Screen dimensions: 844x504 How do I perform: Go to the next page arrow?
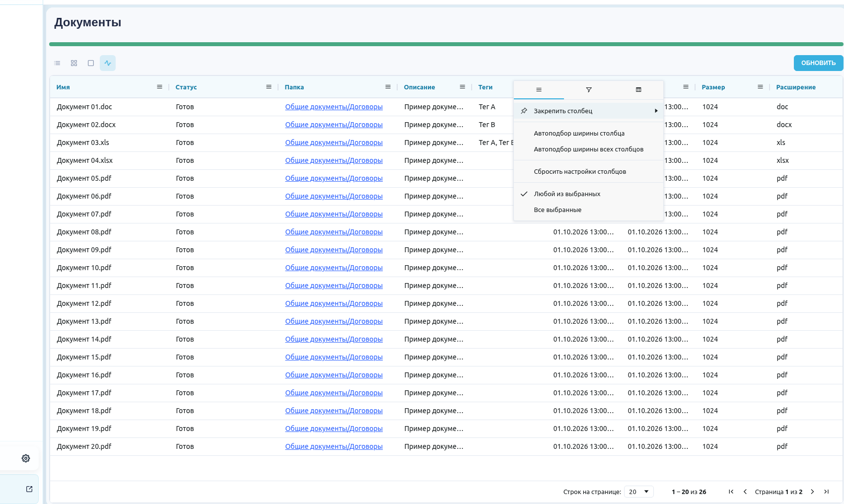(812, 492)
